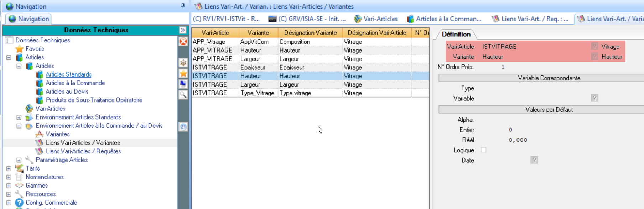Click the magnifying glass search icon

[183, 94]
